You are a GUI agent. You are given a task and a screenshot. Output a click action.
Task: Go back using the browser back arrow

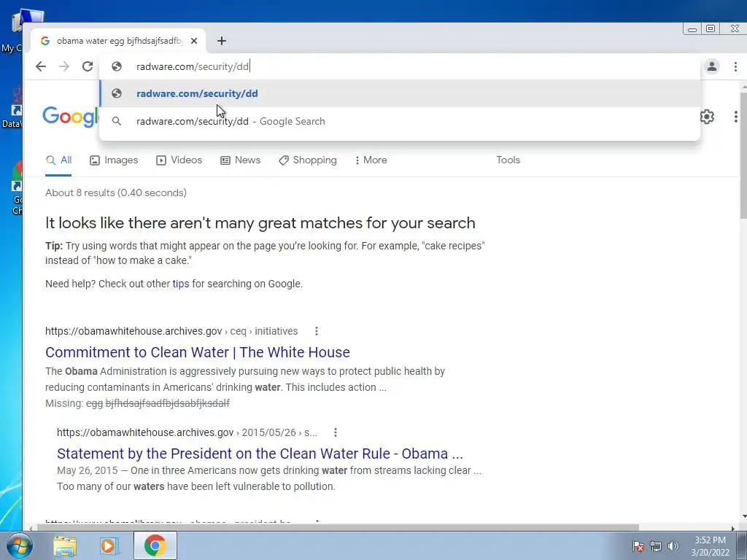(x=41, y=66)
